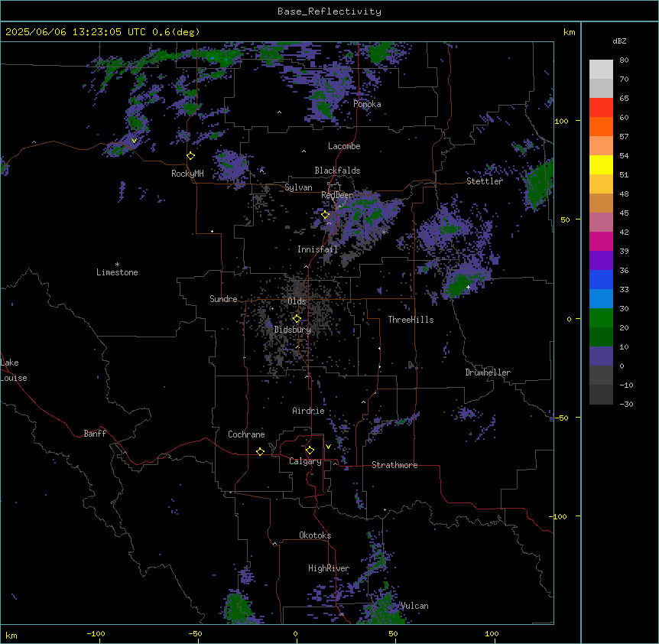This screenshot has width=659, height=644.
Task: Click the RedDeer city label
Action: [337, 195]
